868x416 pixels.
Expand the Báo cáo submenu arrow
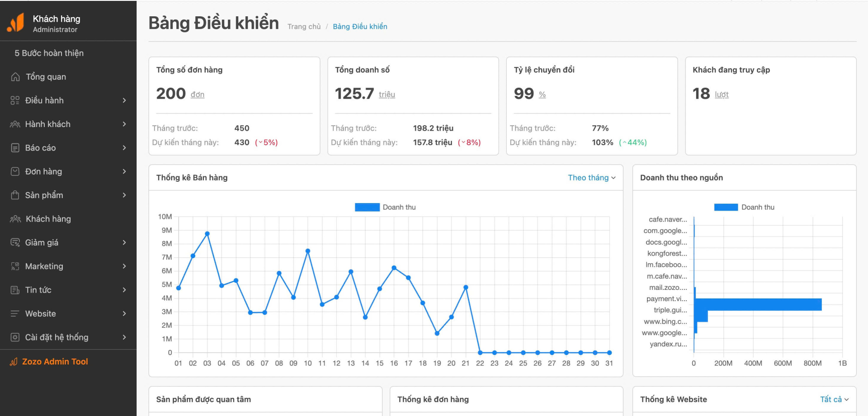(124, 148)
